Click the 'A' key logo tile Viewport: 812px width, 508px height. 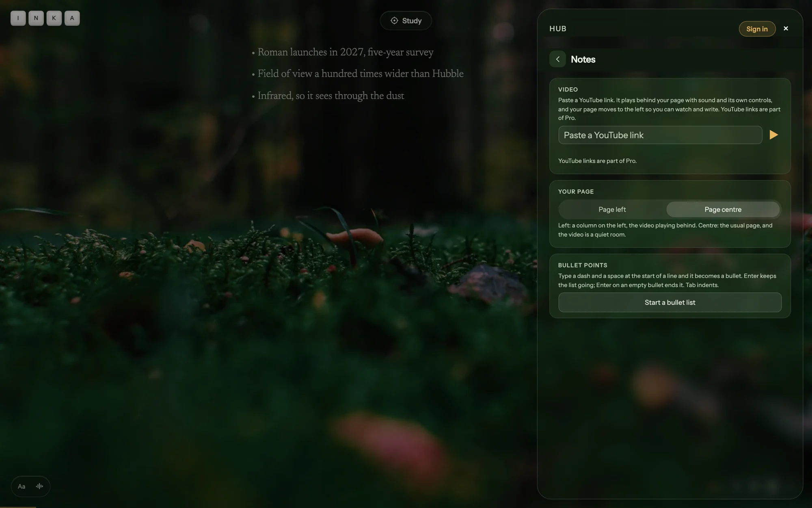pos(72,18)
